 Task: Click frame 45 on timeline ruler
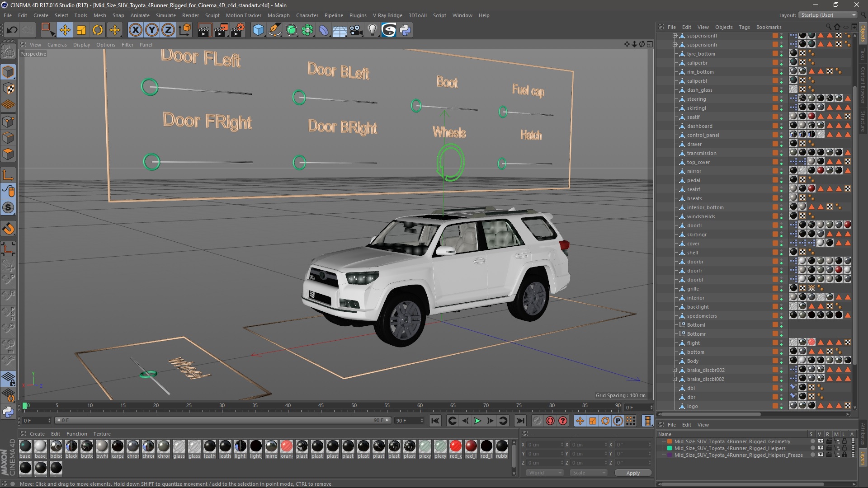point(321,406)
